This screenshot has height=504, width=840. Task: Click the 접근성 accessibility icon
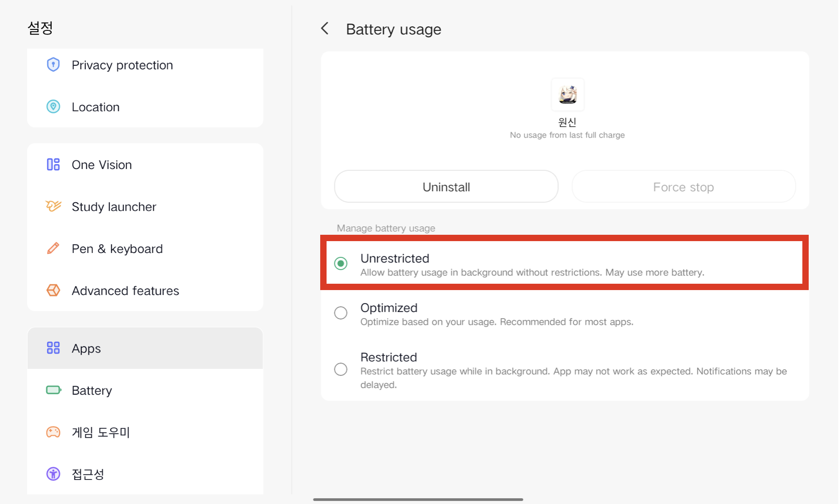53,474
